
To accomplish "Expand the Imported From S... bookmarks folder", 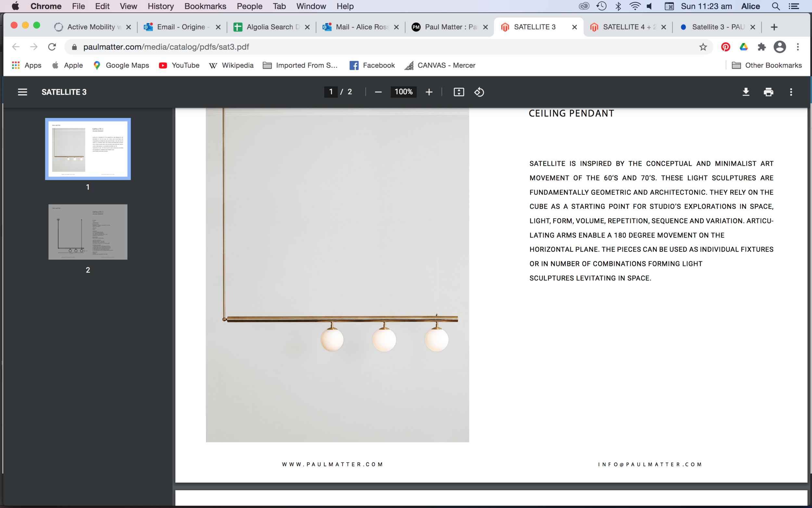I will [300, 66].
